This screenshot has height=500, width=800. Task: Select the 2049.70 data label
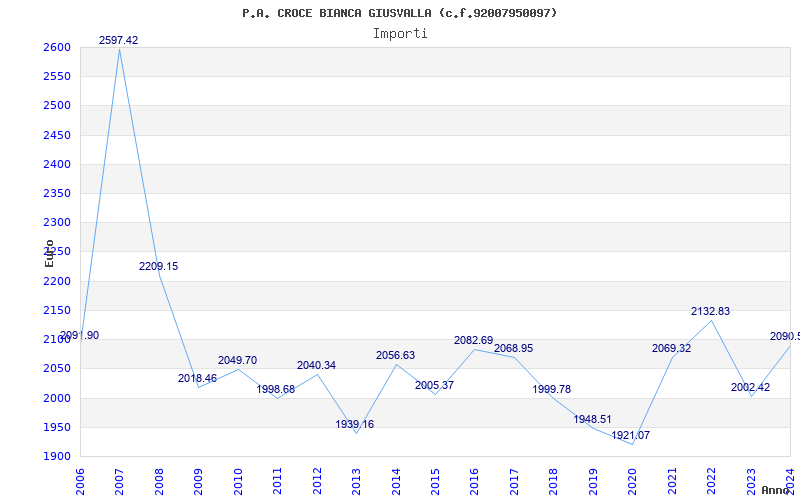[237, 360]
